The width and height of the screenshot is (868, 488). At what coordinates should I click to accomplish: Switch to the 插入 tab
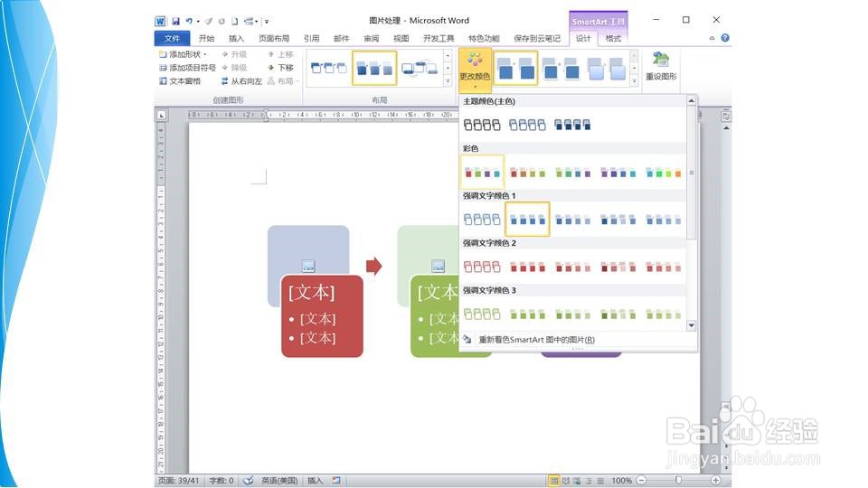(236, 38)
